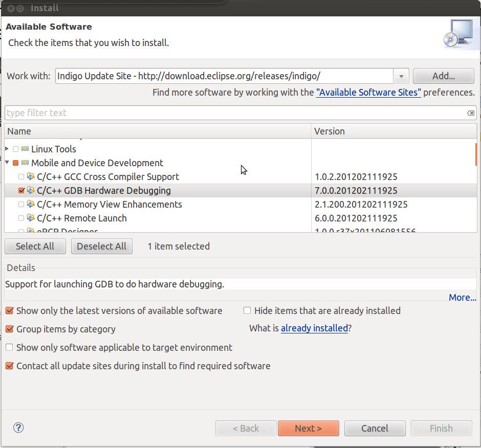Viewport: 481px width, 448px height.
Task: Click the C/C++ GCC Cross Compiler Support feature icon
Action: click(31, 176)
